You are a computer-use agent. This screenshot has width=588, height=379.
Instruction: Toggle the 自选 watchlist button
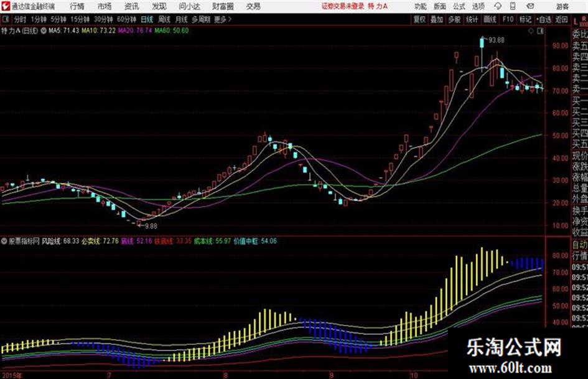(543, 19)
